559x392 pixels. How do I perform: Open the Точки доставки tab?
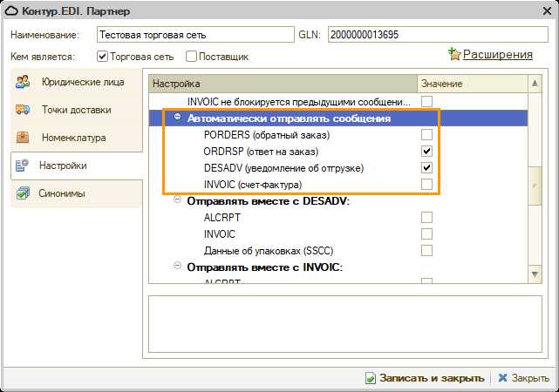(x=77, y=110)
